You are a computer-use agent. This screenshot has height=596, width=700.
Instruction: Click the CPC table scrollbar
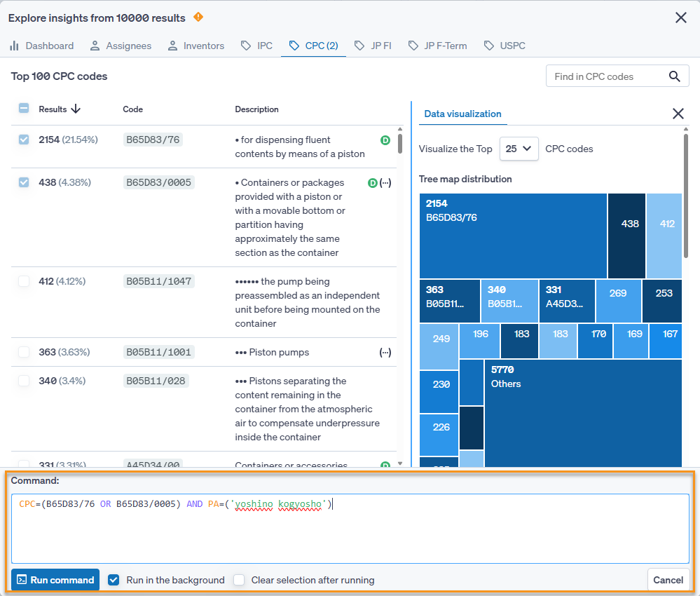click(x=400, y=144)
